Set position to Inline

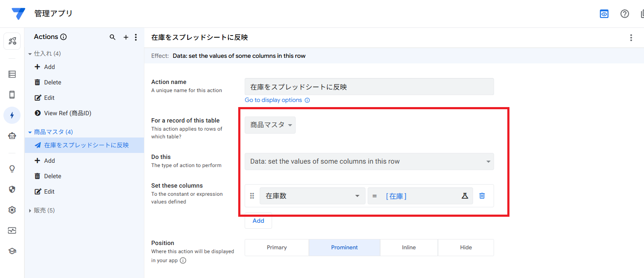pyautogui.click(x=409, y=248)
